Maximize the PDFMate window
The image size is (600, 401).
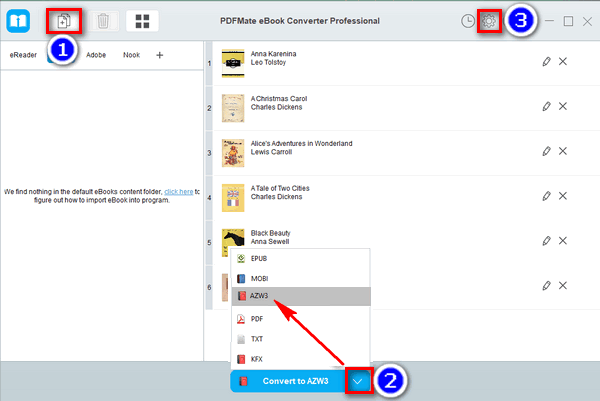pyautogui.click(x=568, y=21)
